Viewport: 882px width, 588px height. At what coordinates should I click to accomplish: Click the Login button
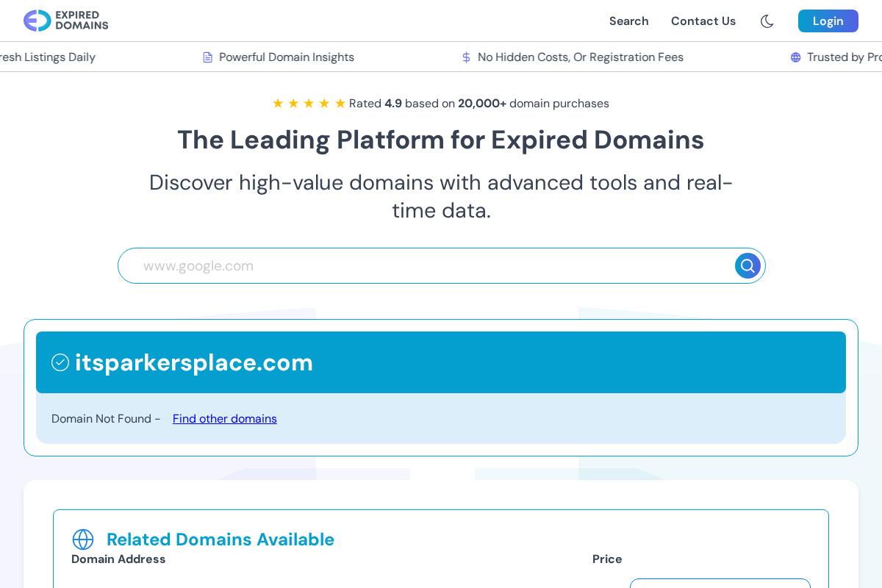tap(828, 21)
